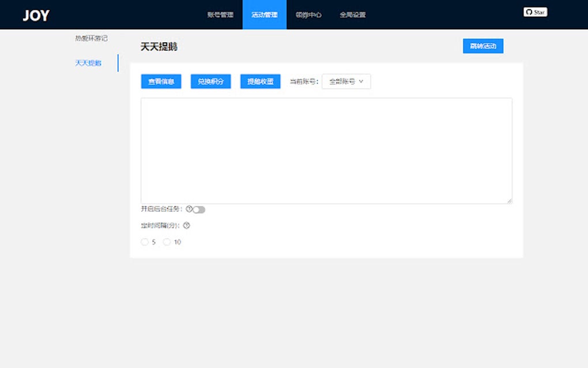Click the 兑换积分 button
Screen dimensions: 588x368
click(210, 81)
